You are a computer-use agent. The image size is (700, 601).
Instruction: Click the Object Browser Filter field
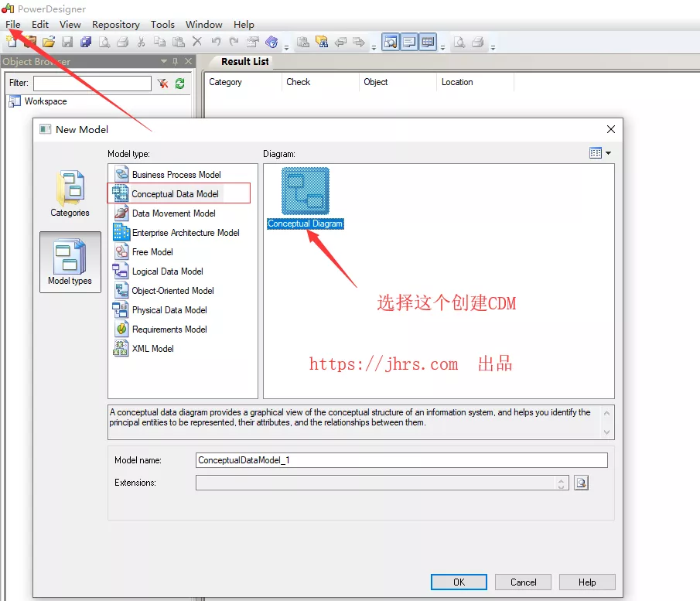coord(92,83)
